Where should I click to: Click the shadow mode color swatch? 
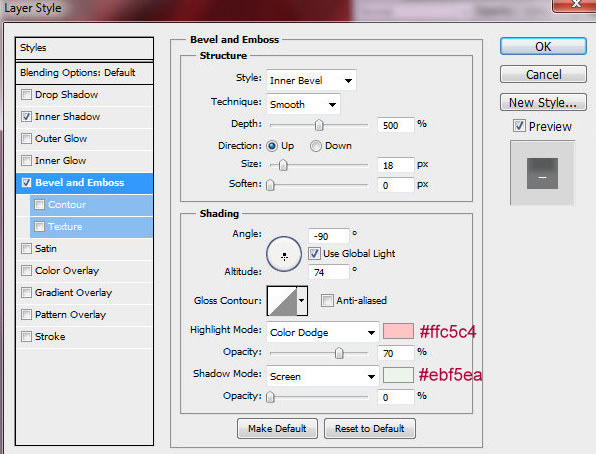pos(398,375)
